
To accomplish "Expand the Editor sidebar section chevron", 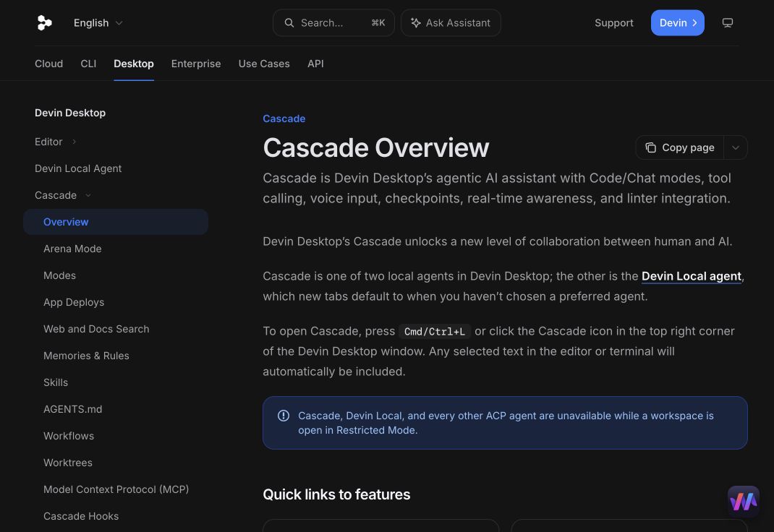I will pyautogui.click(x=74, y=142).
